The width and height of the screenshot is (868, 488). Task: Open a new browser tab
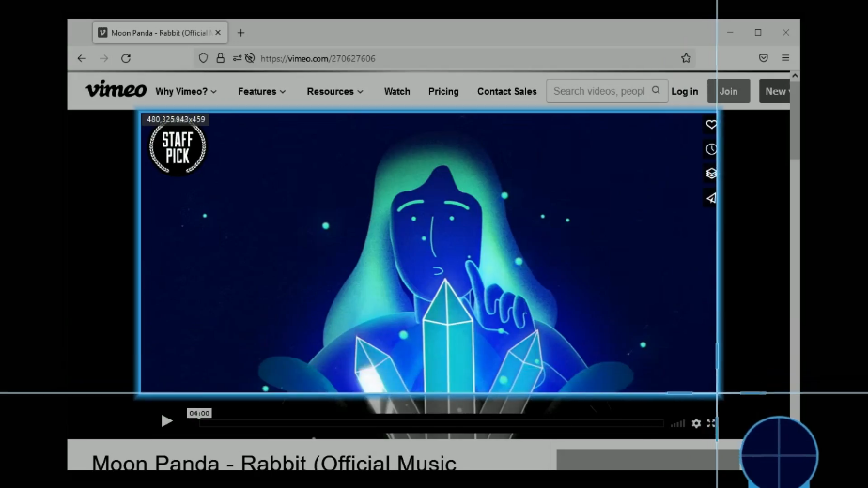(240, 33)
